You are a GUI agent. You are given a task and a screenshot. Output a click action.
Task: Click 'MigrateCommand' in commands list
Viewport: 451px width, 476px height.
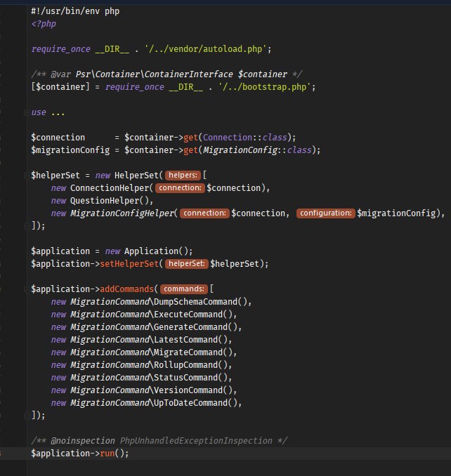pyautogui.click(x=188, y=352)
